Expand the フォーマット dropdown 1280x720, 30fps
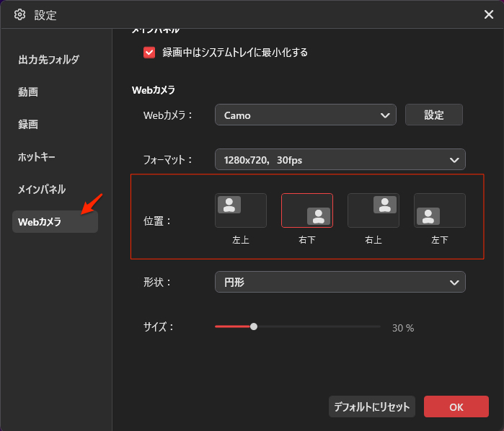The width and height of the screenshot is (504, 431). tap(340, 159)
